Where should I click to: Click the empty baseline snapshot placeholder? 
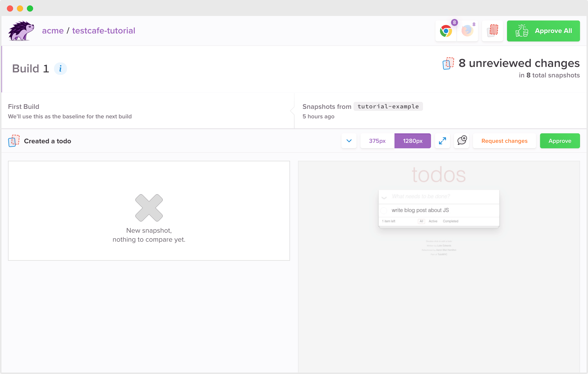click(149, 210)
